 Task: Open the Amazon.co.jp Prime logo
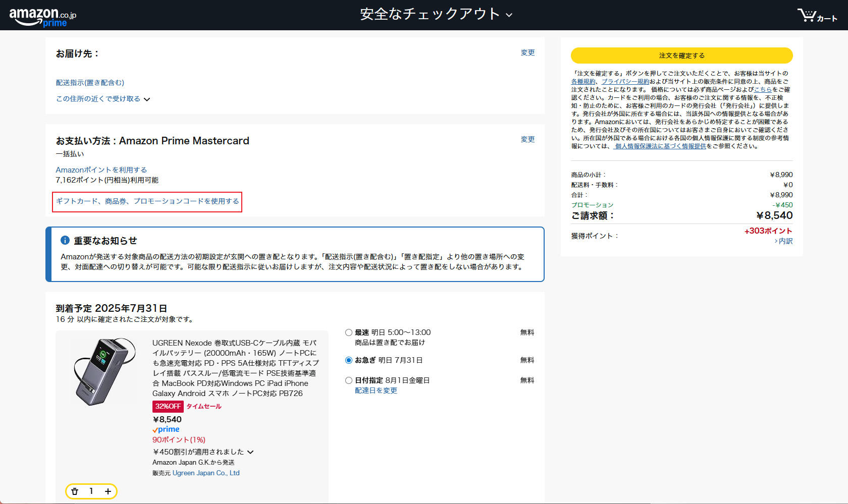tap(43, 17)
